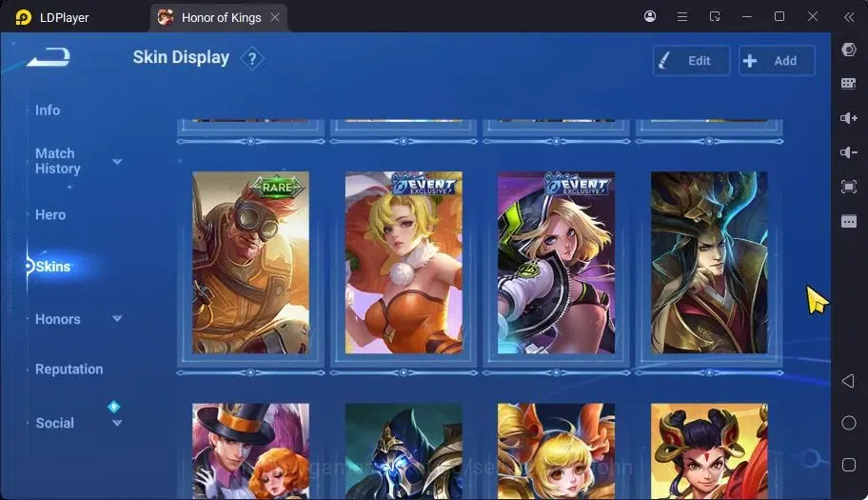Image resolution: width=868 pixels, height=500 pixels.
Task: Click the in-game back arrow icon
Action: tap(49, 57)
